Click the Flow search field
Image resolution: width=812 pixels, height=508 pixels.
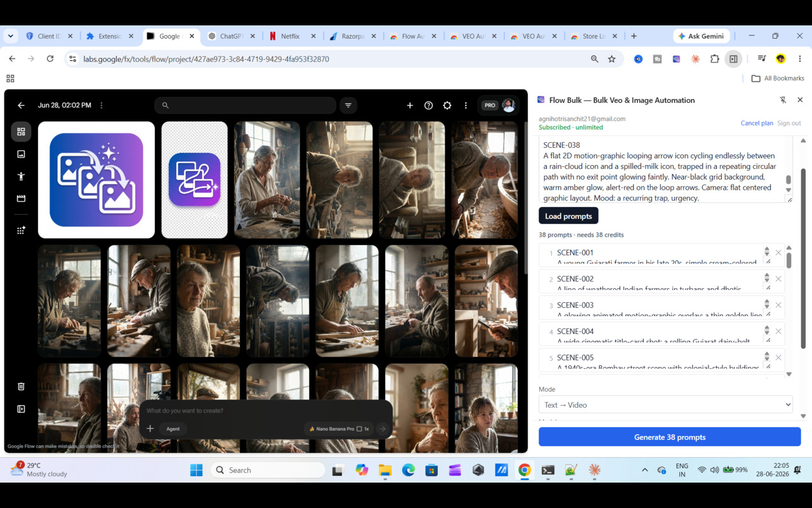245,105
